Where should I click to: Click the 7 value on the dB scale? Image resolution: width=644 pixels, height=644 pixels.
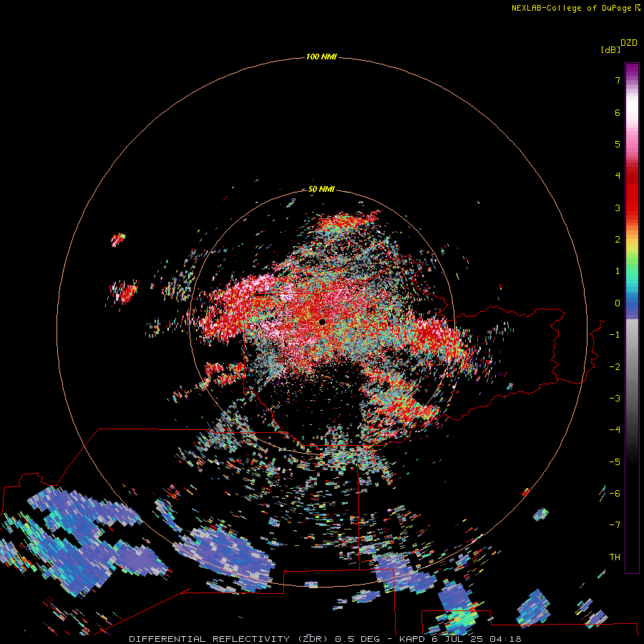(618, 80)
